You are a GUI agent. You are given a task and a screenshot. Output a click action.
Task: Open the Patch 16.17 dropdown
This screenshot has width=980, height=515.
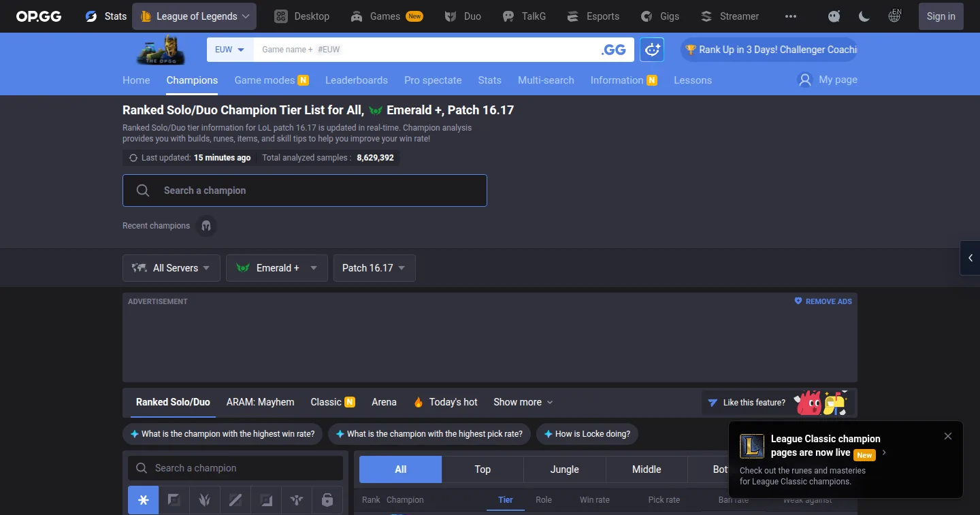point(374,268)
